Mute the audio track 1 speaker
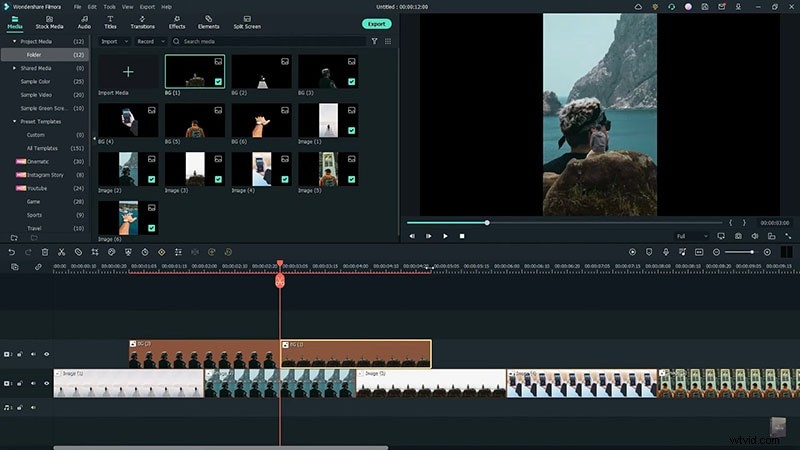 coord(33,408)
